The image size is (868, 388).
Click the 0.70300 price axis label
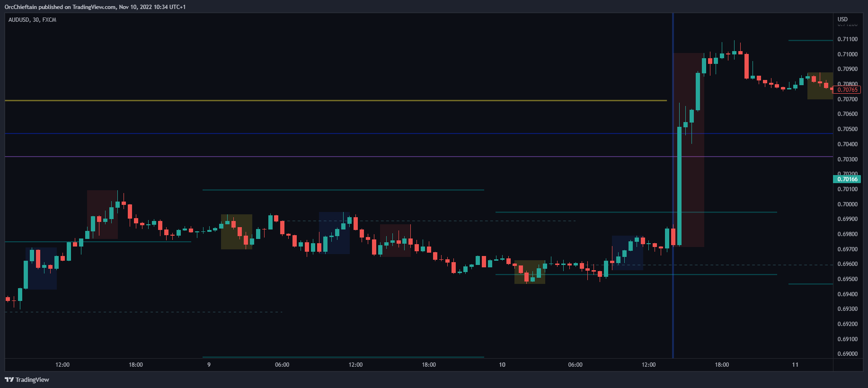(847, 159)
